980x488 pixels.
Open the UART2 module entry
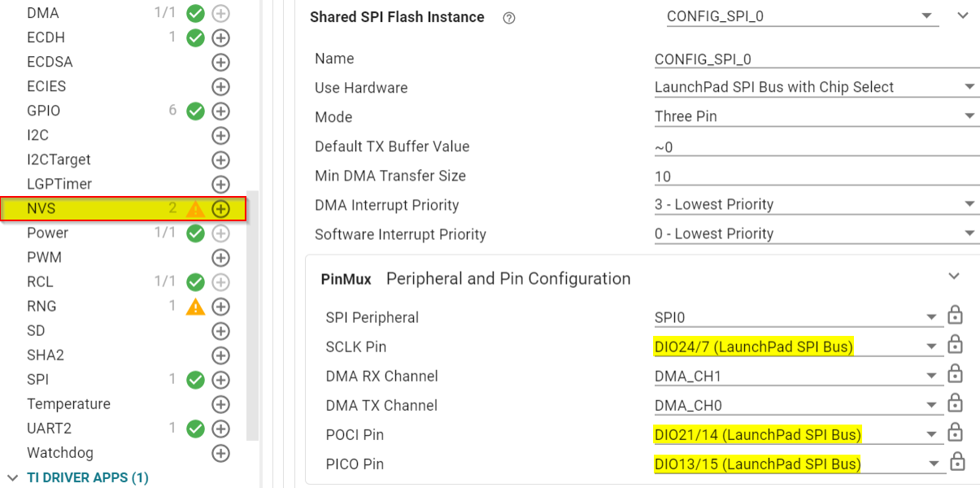point(49,429)
